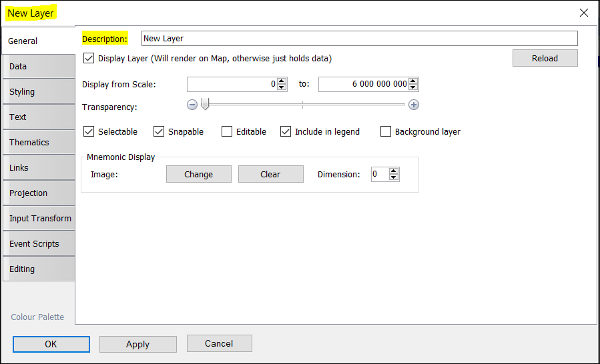The width and height of the screenshot is (600, 364).
Task: Switch to the Styling tab
Action: pyautogui.click(x=38, y=92)
